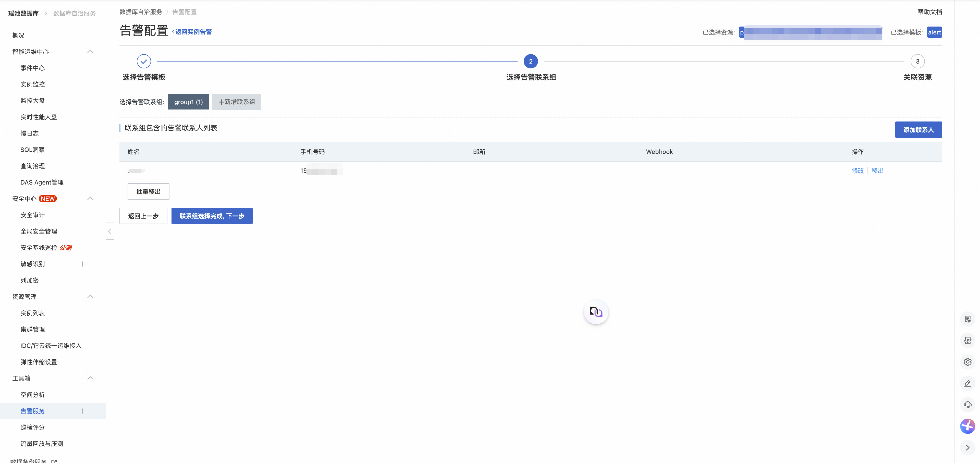
Task: Open 实例监控 in the sidebar
Action: point(33,84)
